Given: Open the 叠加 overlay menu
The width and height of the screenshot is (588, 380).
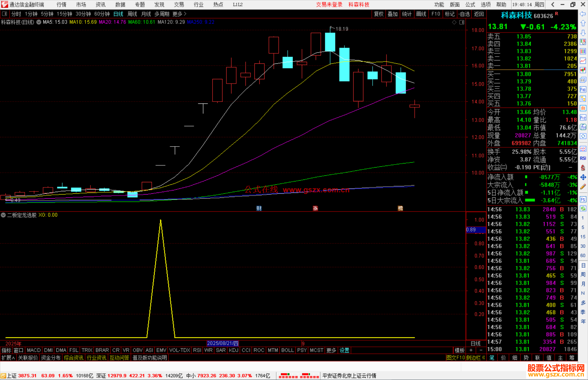Looking at the screenshot, I should coord(393,14).
